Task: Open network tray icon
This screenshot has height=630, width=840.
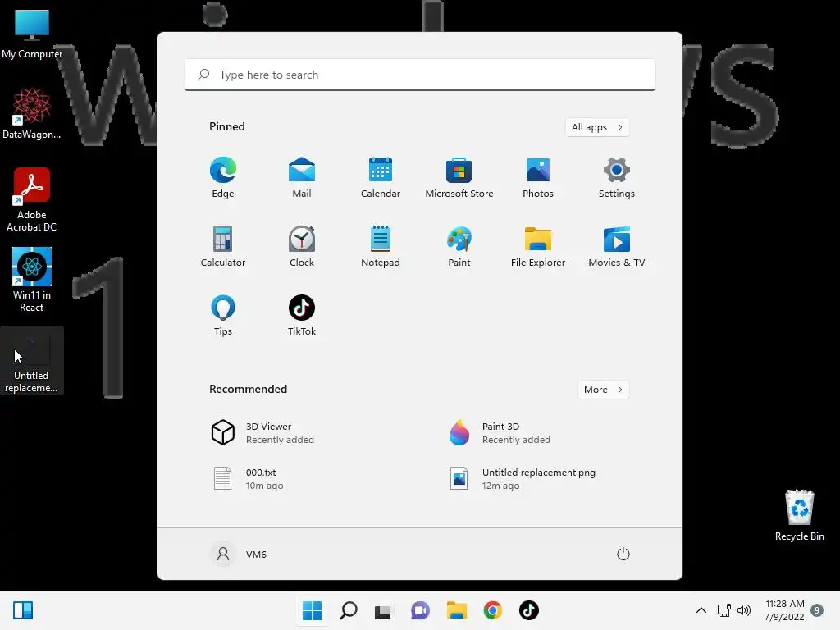Action: pos(724,610)
